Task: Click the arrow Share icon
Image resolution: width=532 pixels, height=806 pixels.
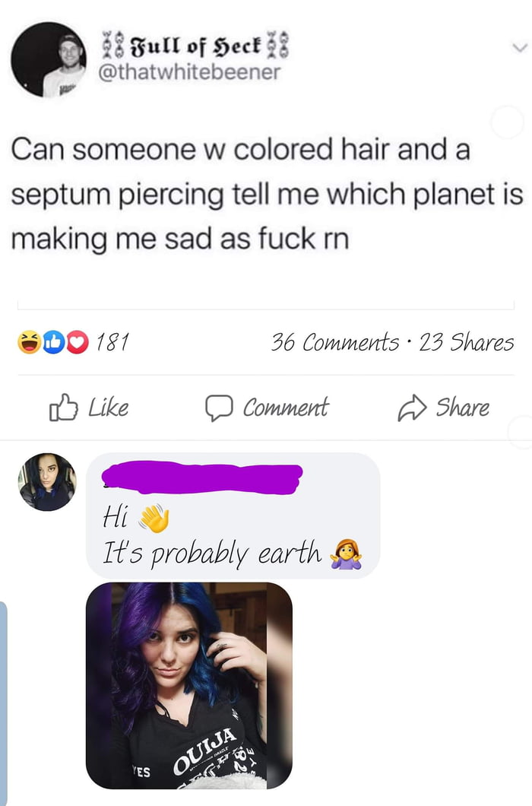Action: click(x=412, y=408)
